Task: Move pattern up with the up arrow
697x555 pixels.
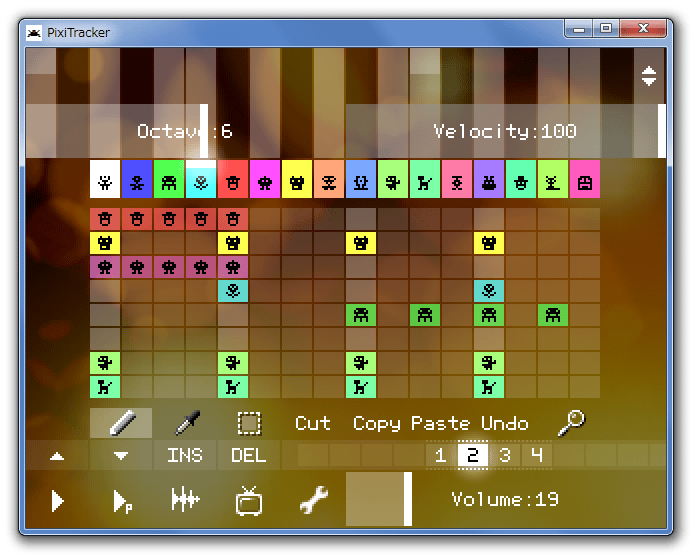Action: (x=57, y=456)
